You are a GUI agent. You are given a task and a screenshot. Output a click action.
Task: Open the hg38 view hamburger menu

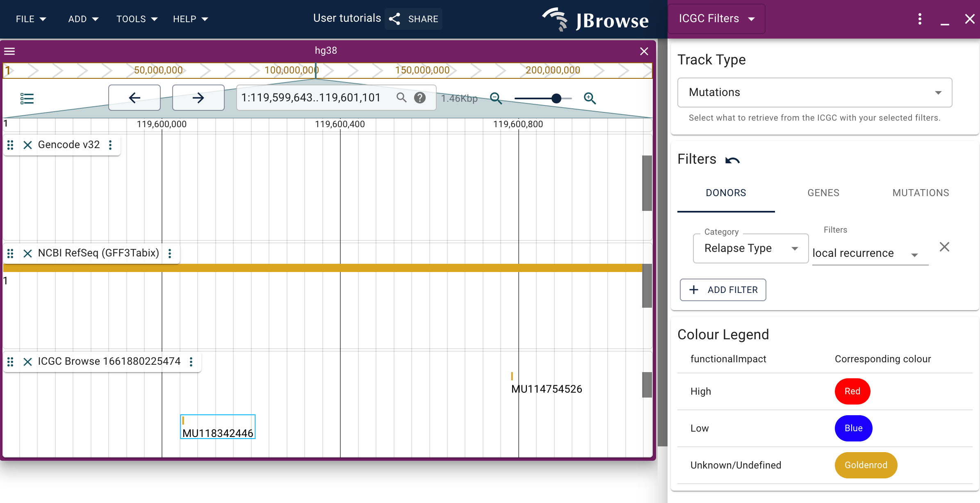click(9, 51)
